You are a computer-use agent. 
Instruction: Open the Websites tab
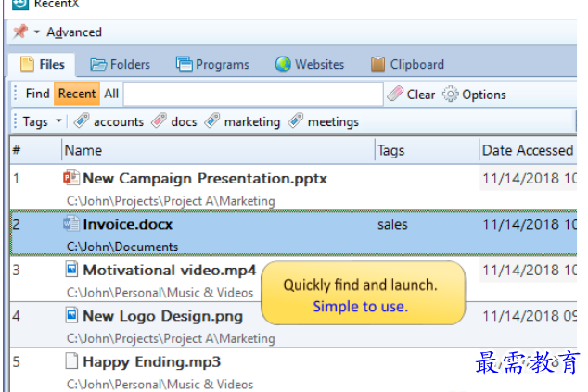(309, 65)
